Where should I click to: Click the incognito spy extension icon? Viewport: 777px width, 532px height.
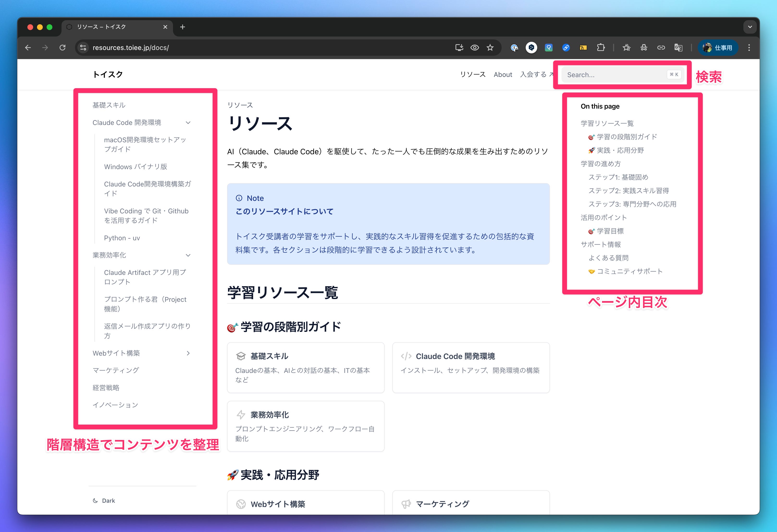[x=644, y=48]
